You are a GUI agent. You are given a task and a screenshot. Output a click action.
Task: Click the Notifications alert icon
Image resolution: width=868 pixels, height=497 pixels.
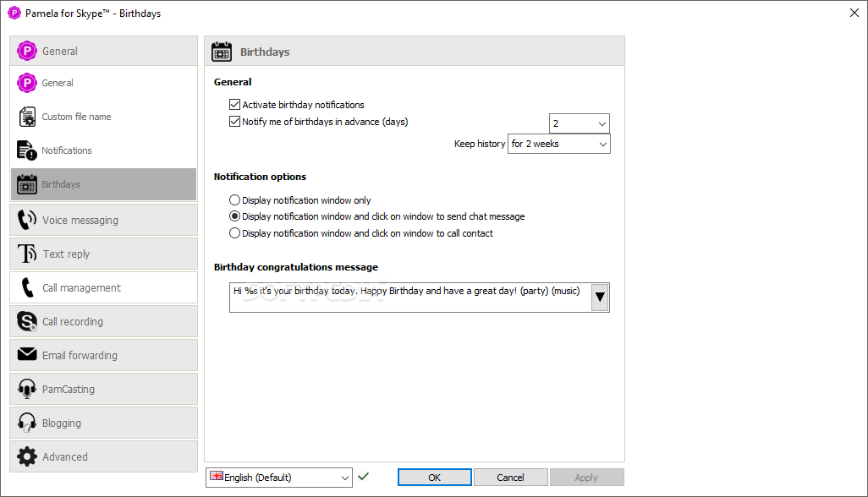click(26, 150)
